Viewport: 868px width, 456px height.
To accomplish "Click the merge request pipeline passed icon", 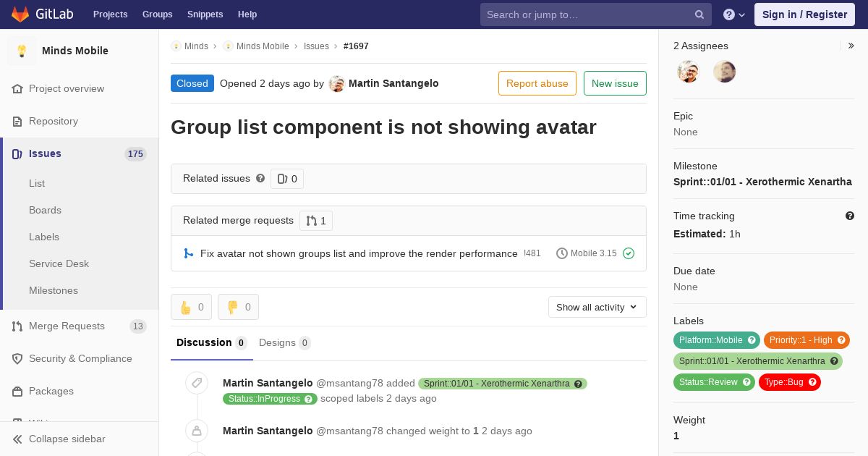I will pyautogui.click(x=629, y=253).
